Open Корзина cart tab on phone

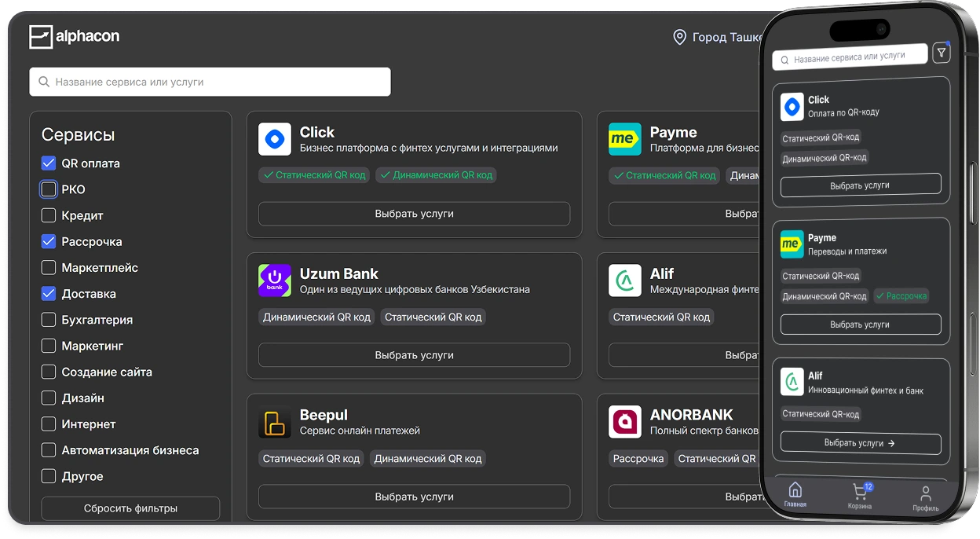[860, 497]
